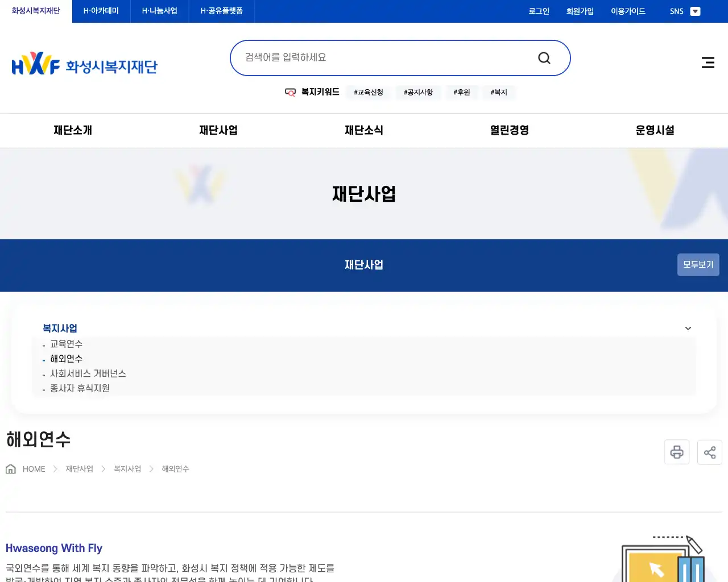Click the print icon
The width and height of the screenshot is (728, 582).
[x=676, y=452]
